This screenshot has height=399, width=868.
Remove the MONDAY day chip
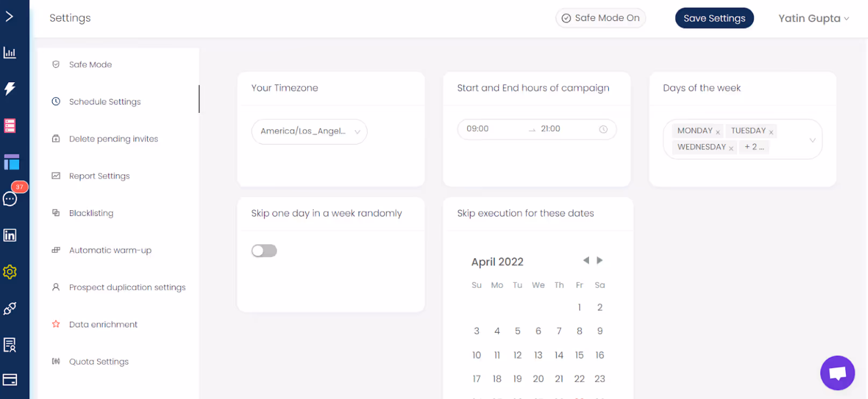718,131
